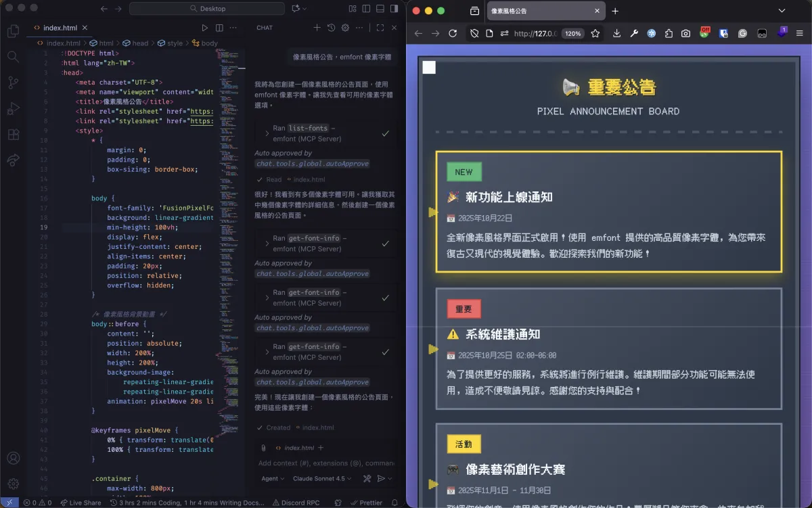Open the Agent mode dropdown

pos(271,478)
